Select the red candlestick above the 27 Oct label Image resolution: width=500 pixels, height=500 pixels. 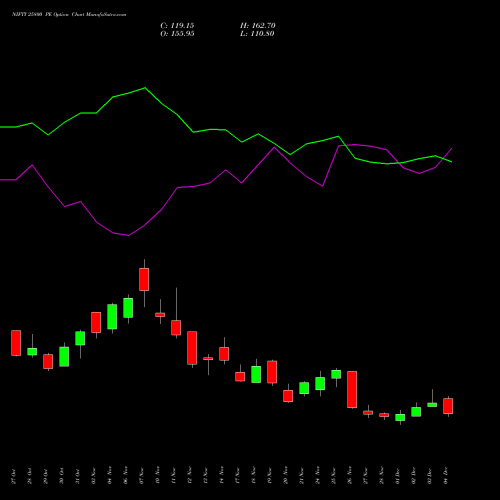click(16, 343)
